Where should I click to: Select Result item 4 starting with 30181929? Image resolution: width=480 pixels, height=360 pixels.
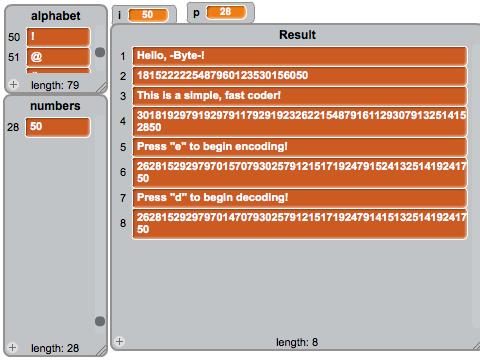(x=300, y=122)
